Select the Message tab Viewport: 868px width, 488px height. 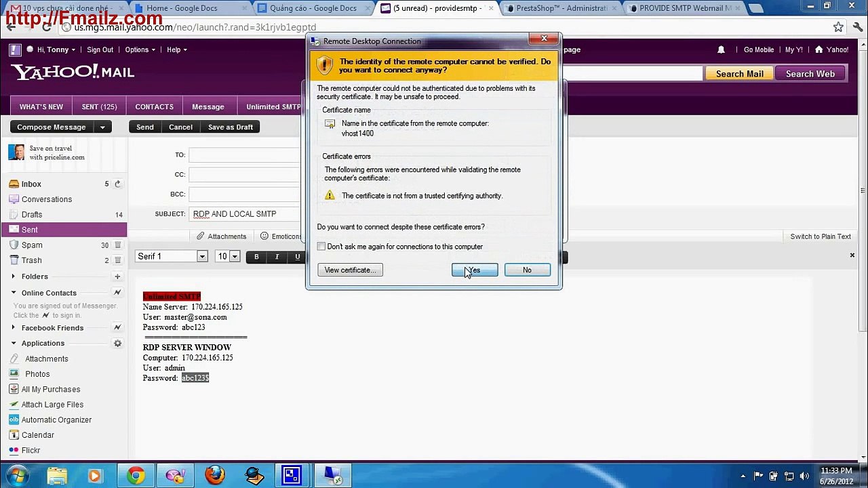click(x=208, y=107)
